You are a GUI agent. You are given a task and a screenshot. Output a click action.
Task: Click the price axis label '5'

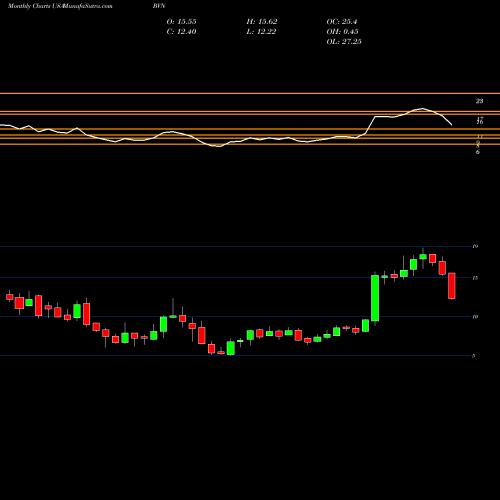pyautogui.click(x=473, y=356)
